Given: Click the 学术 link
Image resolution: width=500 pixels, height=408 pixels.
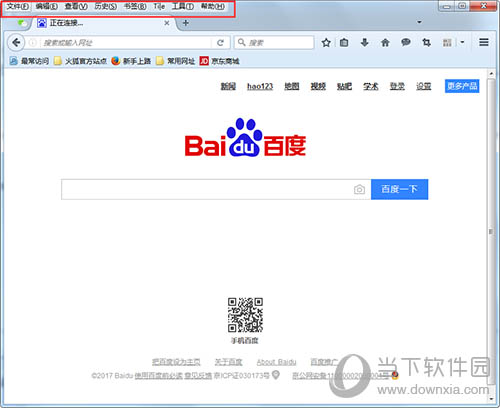Looking at the screenshot, I should click(x=371, y=86).
